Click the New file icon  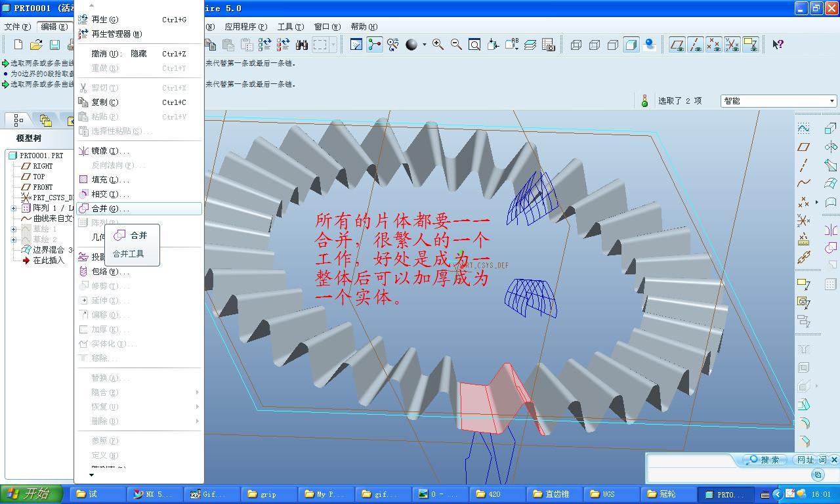click(x=18, y=45)
